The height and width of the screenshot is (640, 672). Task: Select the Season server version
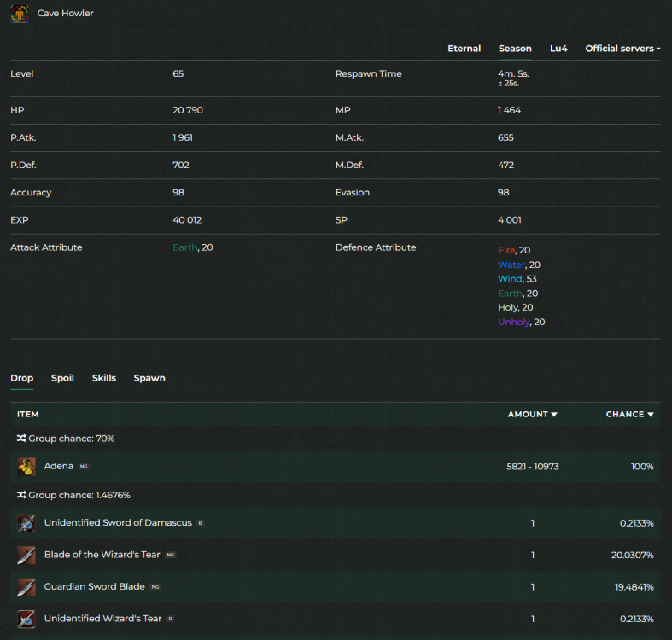515,49
